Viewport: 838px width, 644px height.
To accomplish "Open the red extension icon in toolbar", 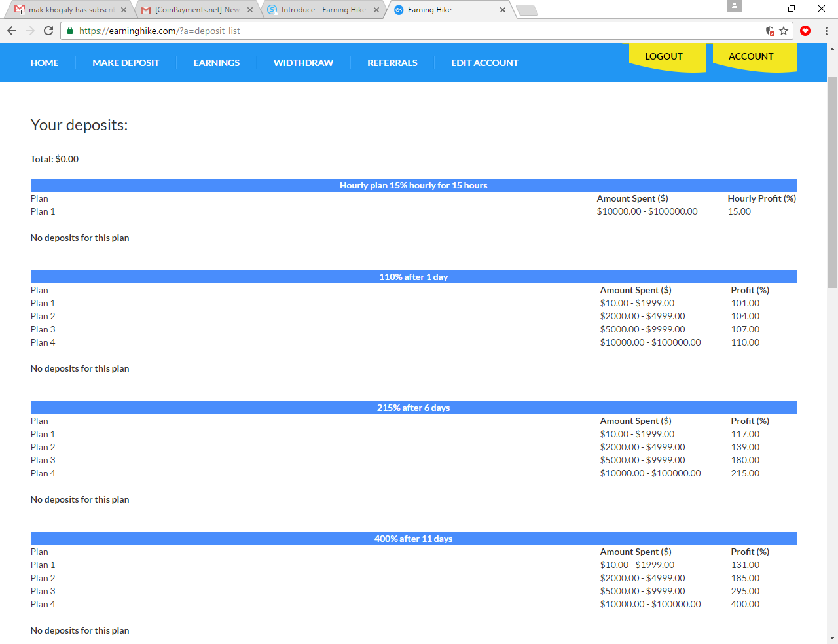I will [x=805, y=31].
